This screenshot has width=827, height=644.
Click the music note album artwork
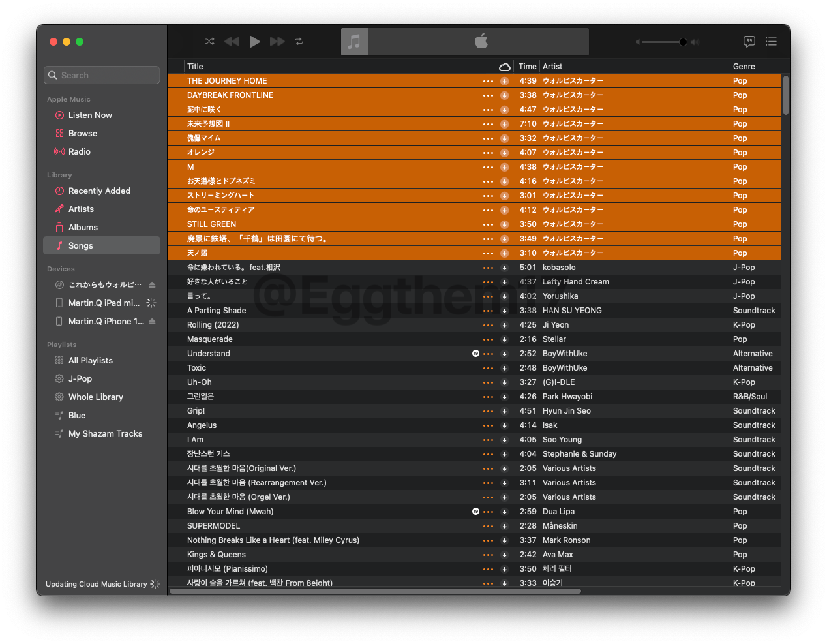[x=354, y=42]
